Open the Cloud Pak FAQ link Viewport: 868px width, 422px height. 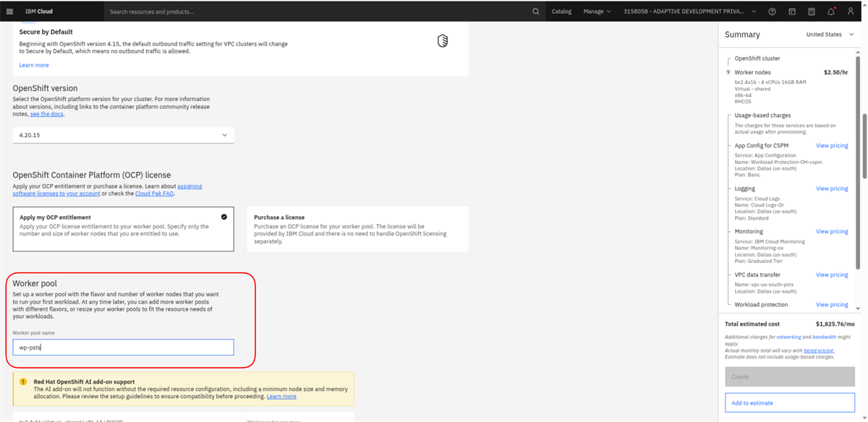click(153, 194)
